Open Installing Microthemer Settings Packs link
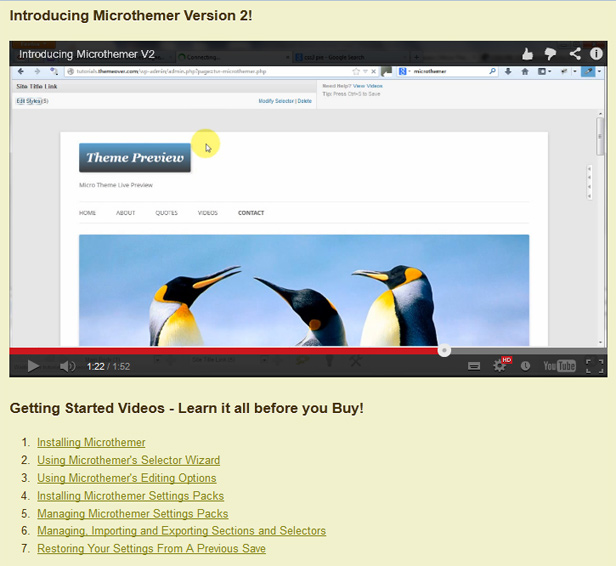 point(130,496)
